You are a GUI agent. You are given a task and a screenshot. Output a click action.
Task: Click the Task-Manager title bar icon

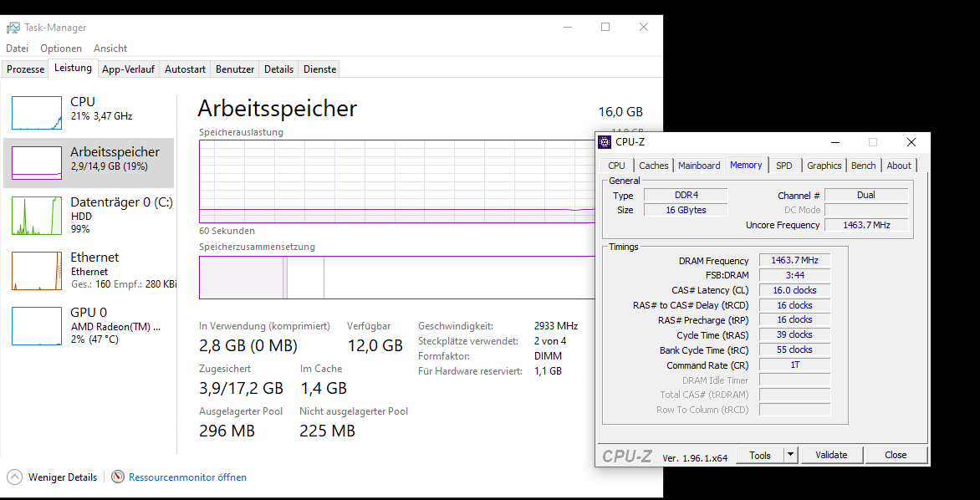tap(13, 28)
